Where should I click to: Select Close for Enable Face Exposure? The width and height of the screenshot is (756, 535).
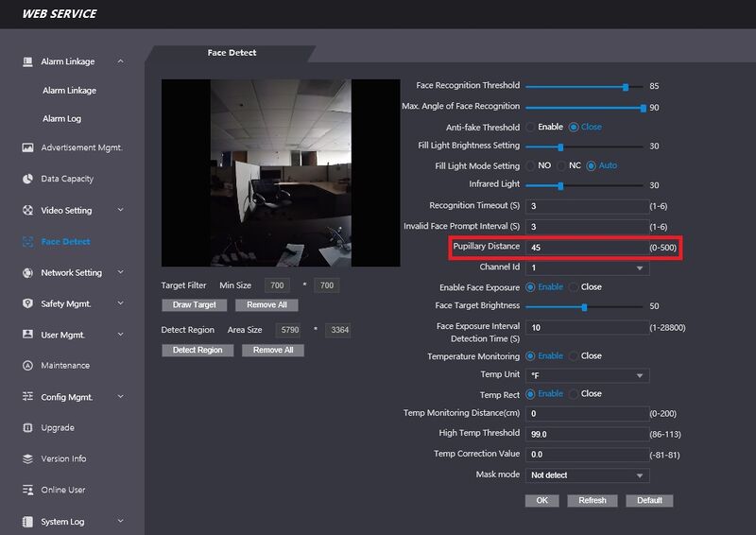[x=574, y=287]
